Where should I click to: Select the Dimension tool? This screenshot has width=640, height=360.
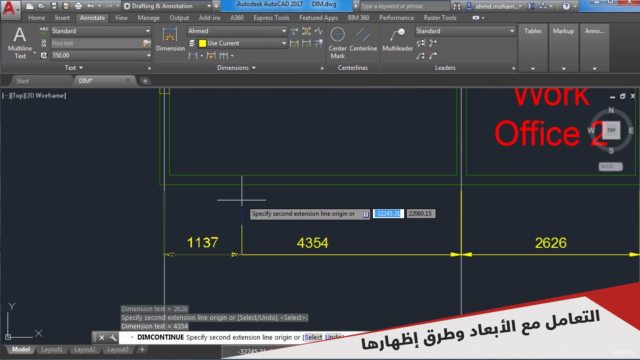170,39
